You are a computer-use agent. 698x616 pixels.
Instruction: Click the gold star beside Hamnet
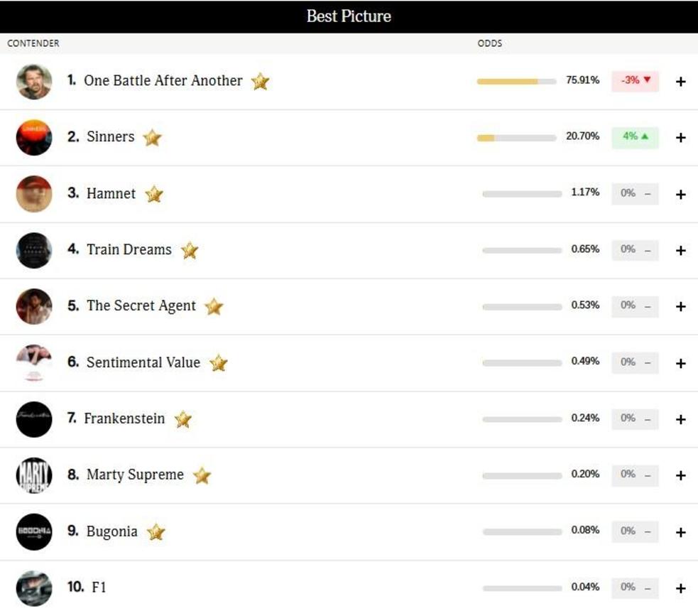[154, 194]
